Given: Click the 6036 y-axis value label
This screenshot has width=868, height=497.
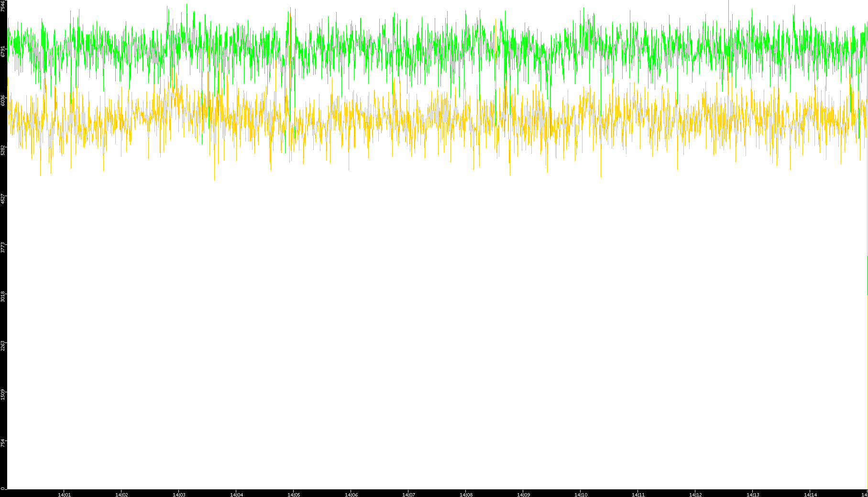Looking at the screenshot, I should pos(3,100).
